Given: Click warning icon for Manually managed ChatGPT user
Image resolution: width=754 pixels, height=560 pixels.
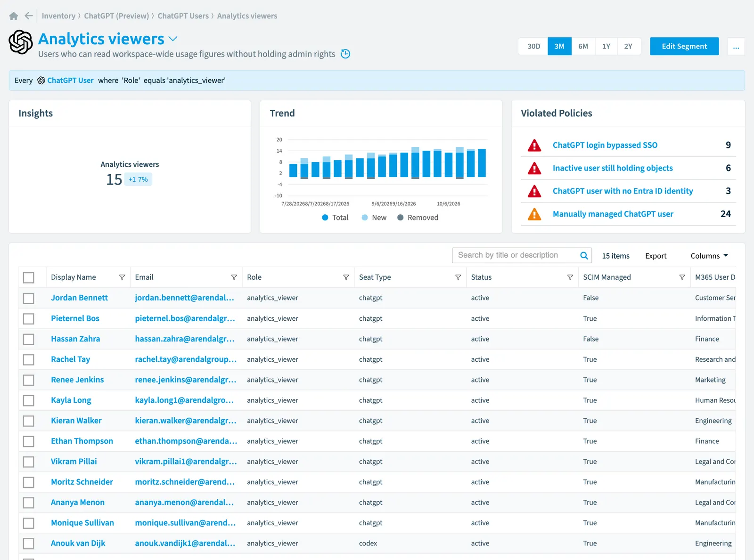Looking at the screenshot, I should (534, 214).
